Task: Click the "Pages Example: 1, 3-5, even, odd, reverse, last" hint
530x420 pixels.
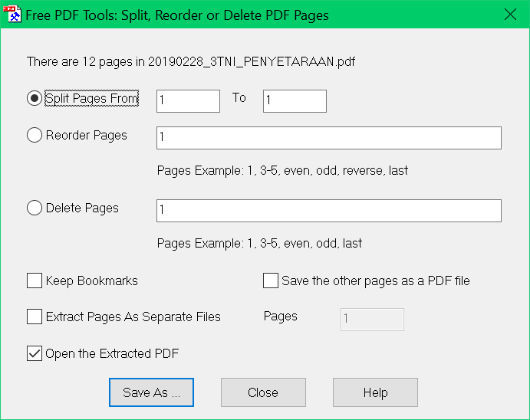Action: coord(282,171)
